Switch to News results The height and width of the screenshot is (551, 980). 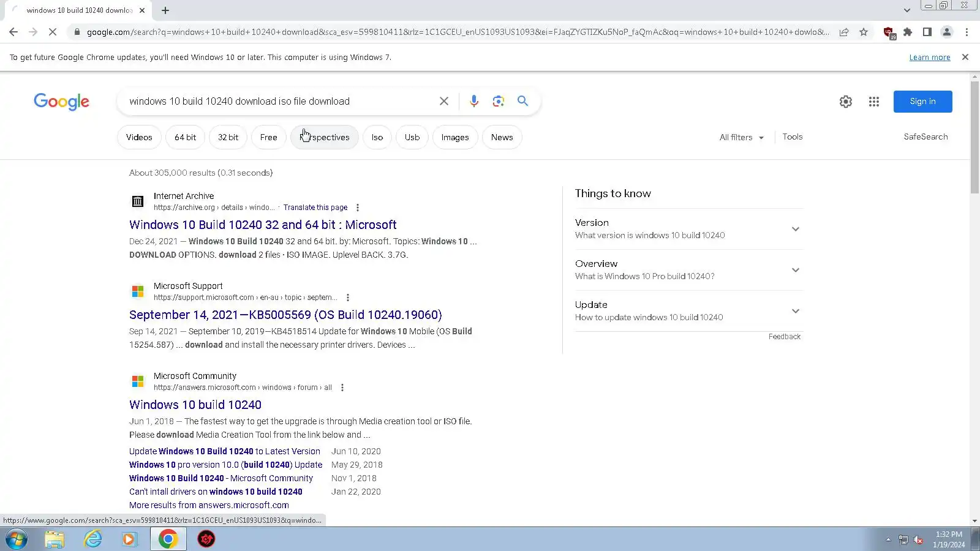502,137
